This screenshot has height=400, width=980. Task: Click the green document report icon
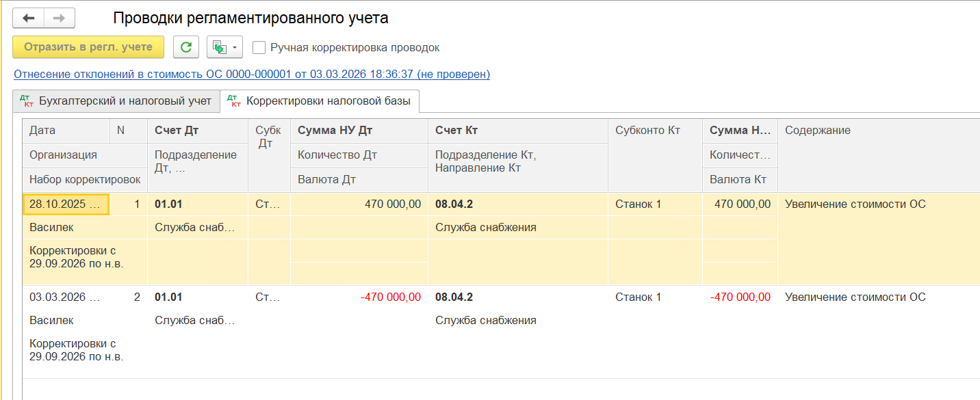tap(219, 47)
